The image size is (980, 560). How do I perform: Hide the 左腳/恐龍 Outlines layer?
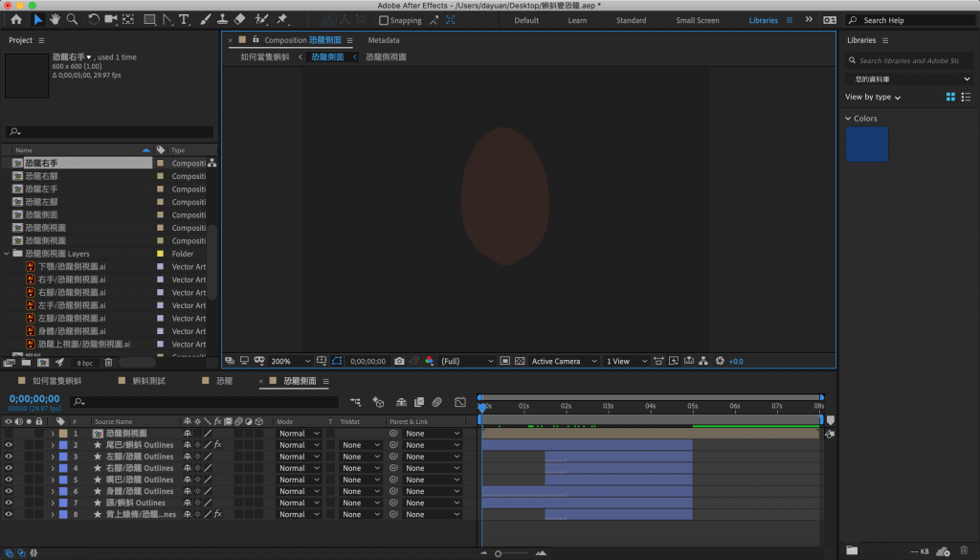coord(8,457)
